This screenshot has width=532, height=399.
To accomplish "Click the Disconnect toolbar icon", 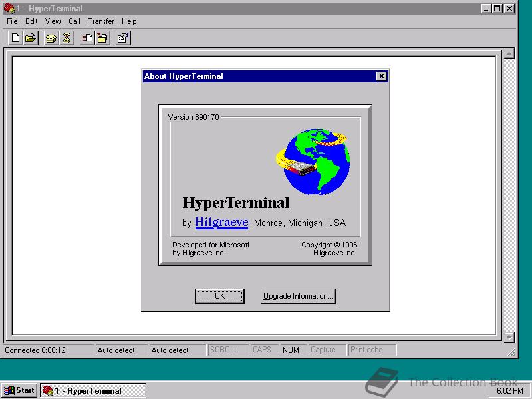I will [67, 38].
